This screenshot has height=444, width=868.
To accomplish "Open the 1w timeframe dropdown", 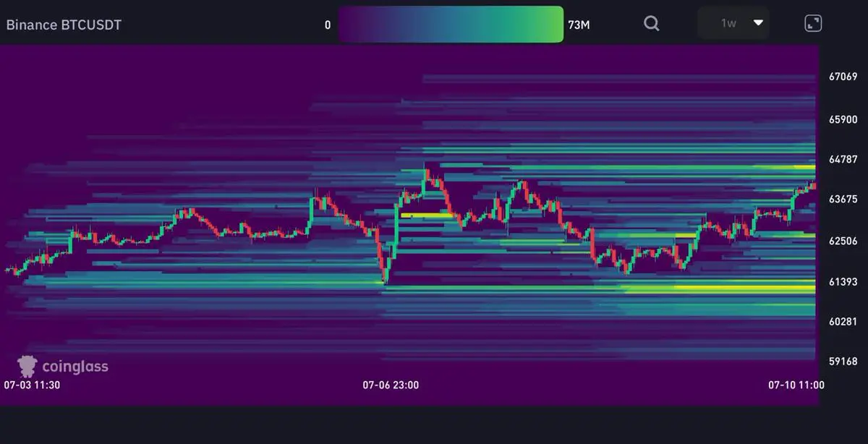I will [x=733, y=23].
